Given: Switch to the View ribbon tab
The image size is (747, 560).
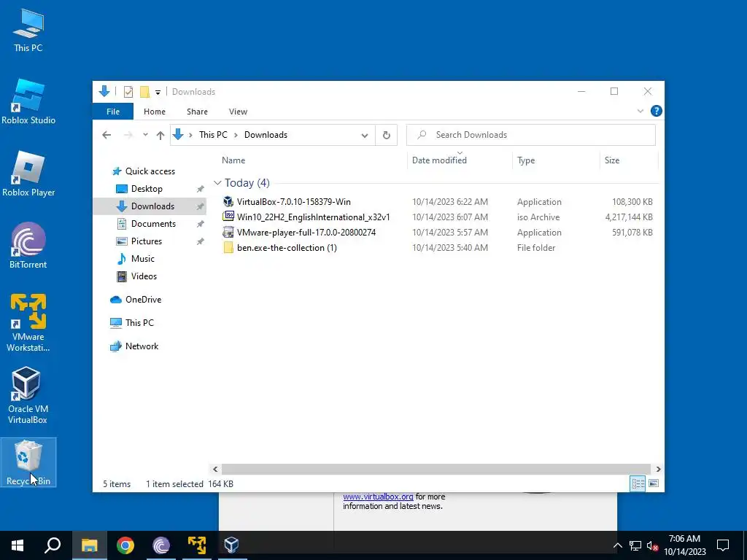Looking at the screenshot, I should point(238,112).
